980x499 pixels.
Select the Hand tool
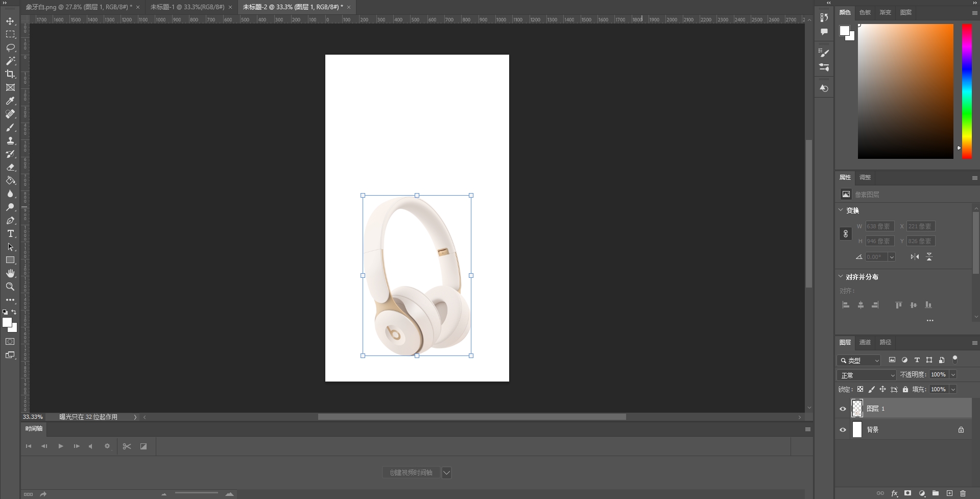point(10,274)
